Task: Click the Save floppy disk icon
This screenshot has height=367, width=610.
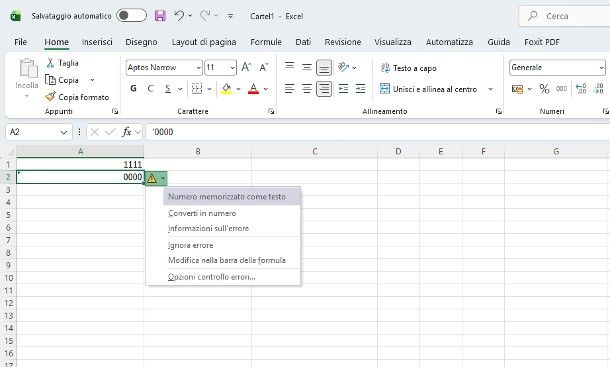Action: (160, 16)
